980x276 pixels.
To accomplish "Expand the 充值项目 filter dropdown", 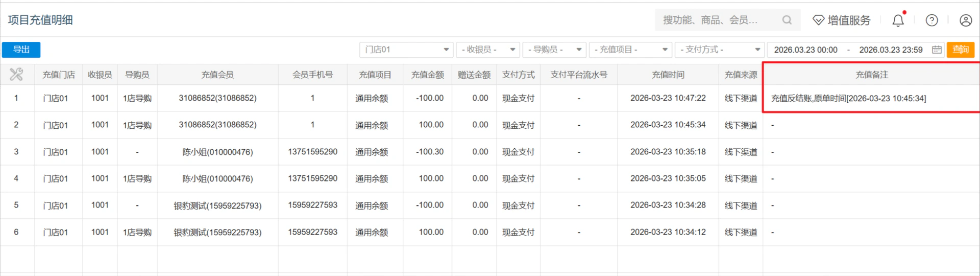I will (x=630, y=50).
